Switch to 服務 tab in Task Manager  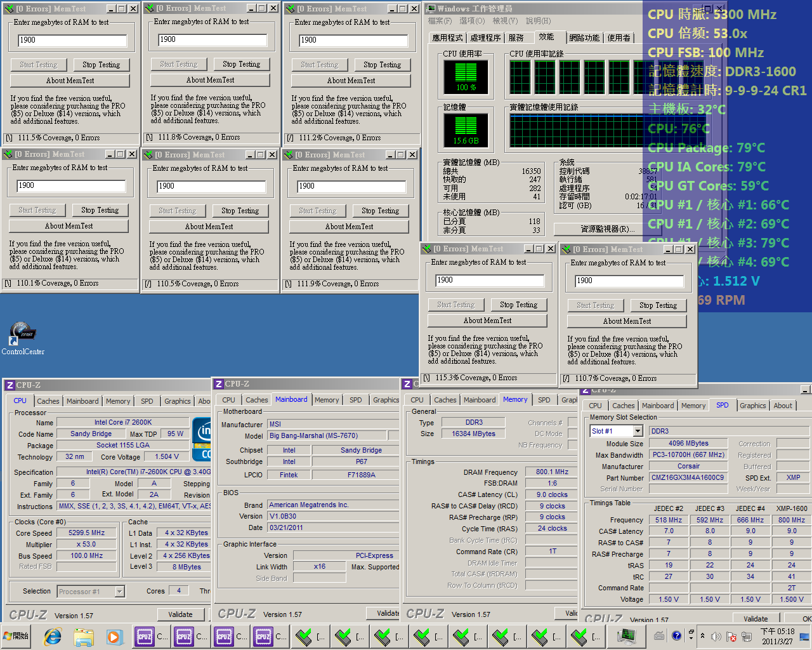coord(516,38)
